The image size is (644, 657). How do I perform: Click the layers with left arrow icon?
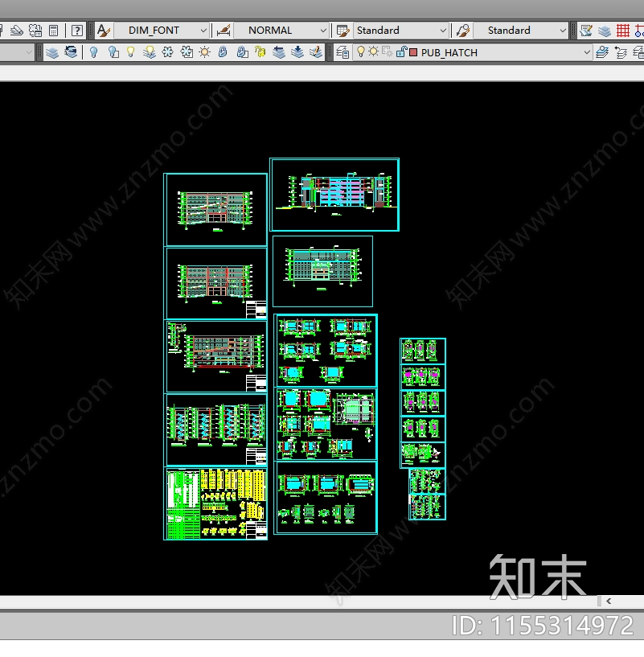pyautogui.click(x=279, y=52)
